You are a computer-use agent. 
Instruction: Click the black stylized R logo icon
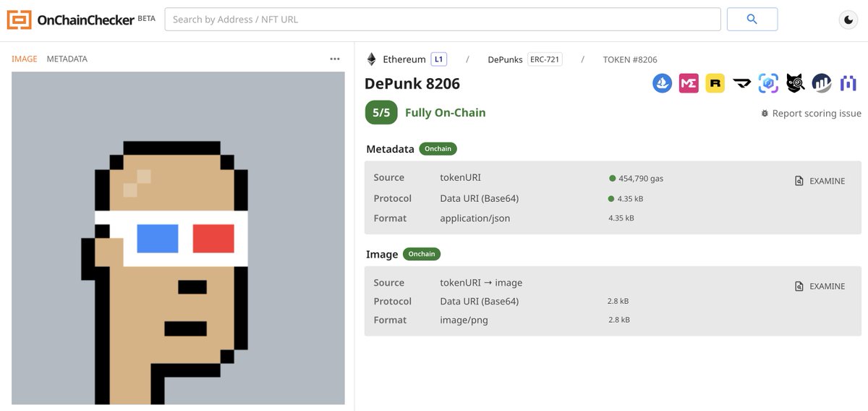741,83
